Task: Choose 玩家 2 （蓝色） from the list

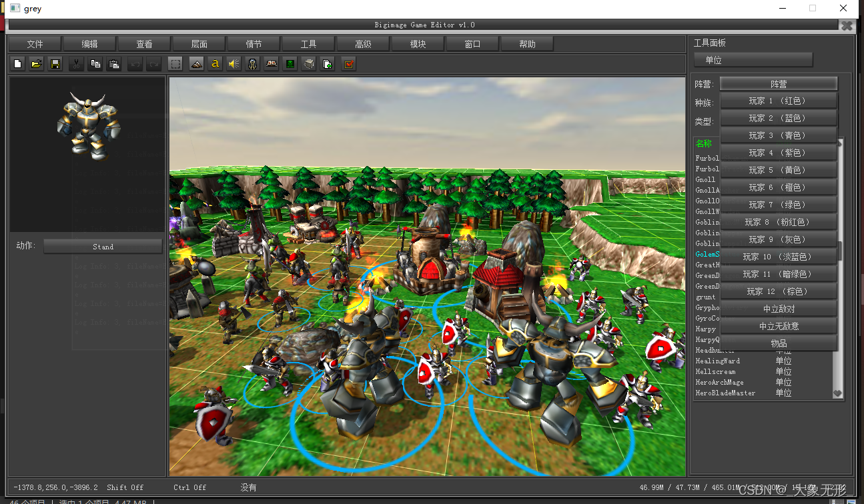Action: [x=779, y=118]
